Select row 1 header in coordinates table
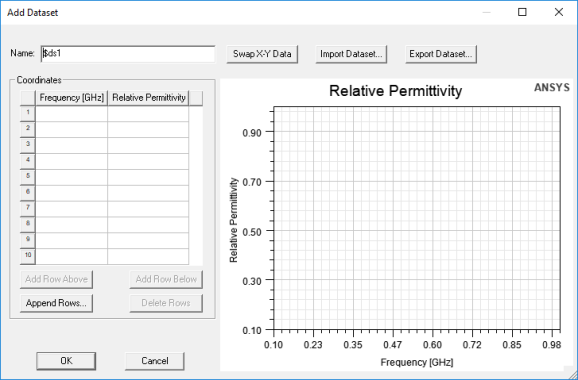Screen dimensions: 578x380 [x=28, y=114]
